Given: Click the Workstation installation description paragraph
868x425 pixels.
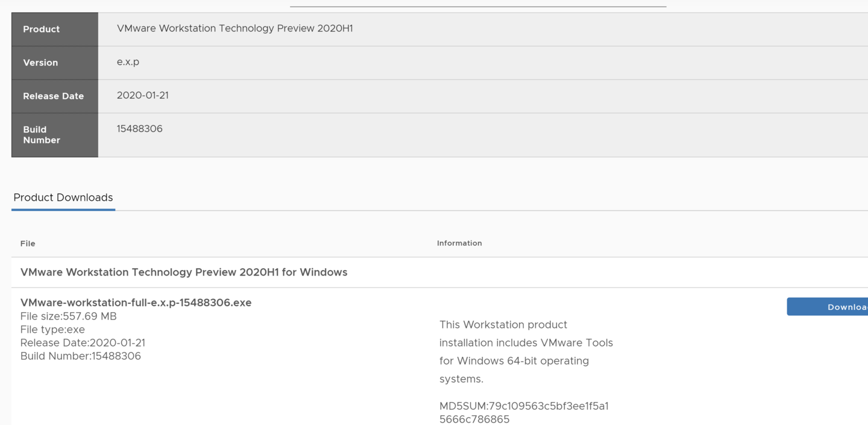Looking at the screenshot, I should click(526, 351).
